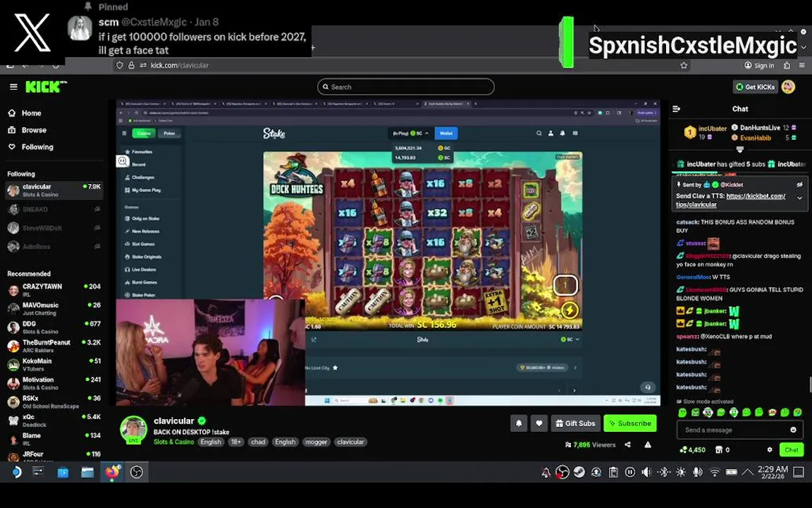
Task: Click the green Chat send button
Action: [792, 450]
